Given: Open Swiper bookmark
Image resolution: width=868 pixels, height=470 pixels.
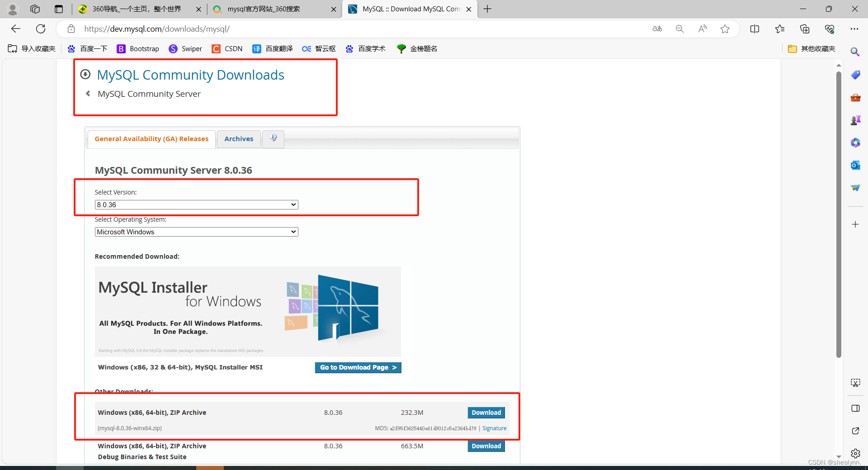Looking at the screenshot, I should point(185,49).
